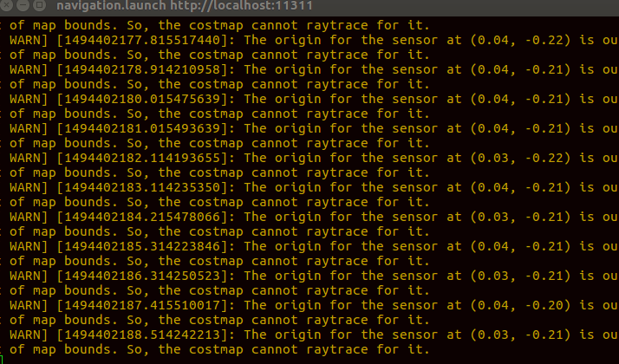Click the WARN label before timestamp 1494402188.514242213
Viewport: 619px width, 364px height.
(26, 335)
